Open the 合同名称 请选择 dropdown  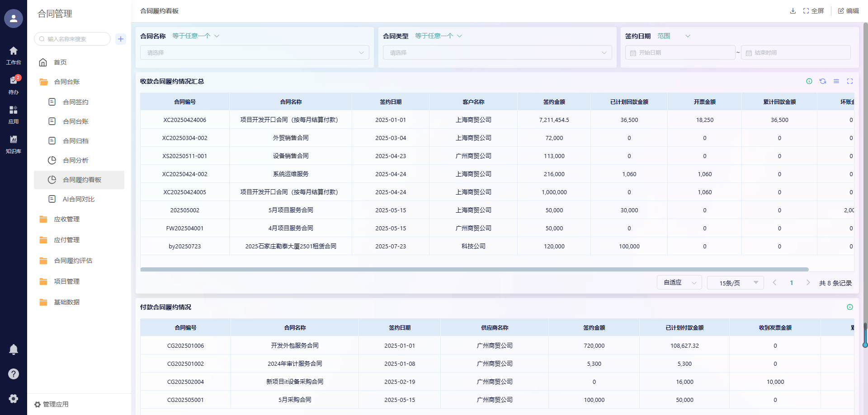[255, 53]
